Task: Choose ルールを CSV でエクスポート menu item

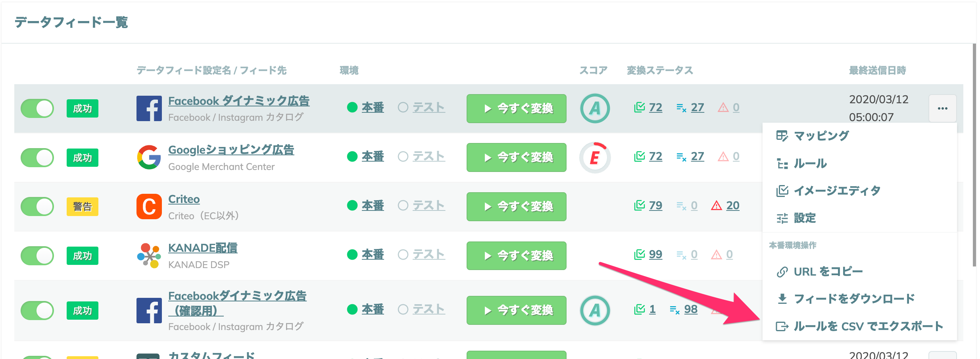Action: [860, 326]
